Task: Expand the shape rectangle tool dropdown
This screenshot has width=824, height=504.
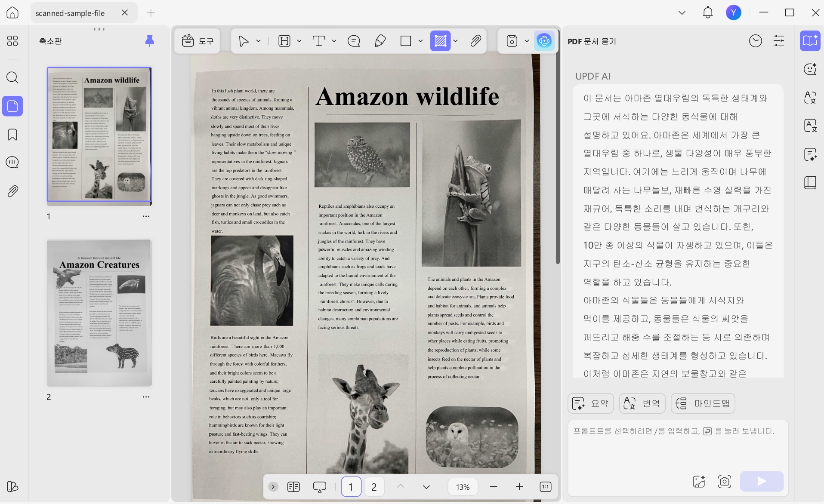Action: tap(420, 41)
